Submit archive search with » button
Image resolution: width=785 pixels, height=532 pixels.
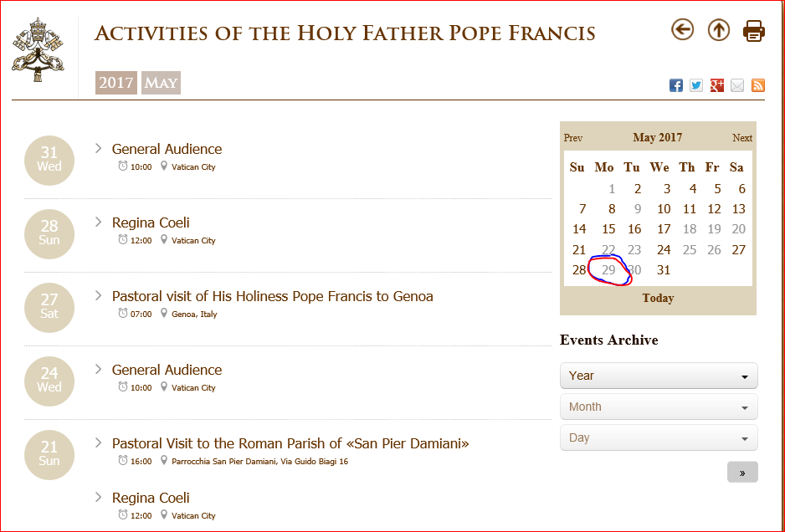[x=742, y=473]
